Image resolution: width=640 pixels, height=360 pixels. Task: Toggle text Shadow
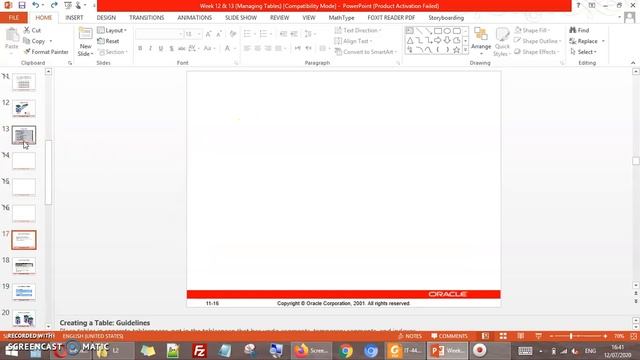(x=171, y=49)
